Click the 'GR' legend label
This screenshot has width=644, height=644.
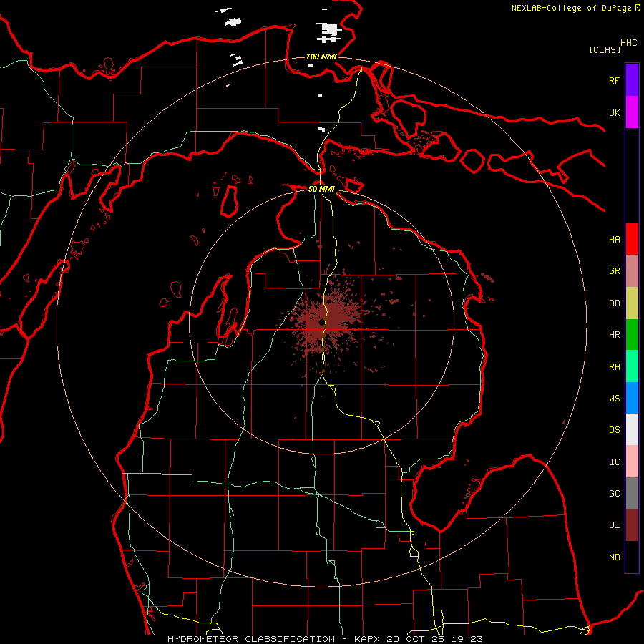(x=614, y=271)
